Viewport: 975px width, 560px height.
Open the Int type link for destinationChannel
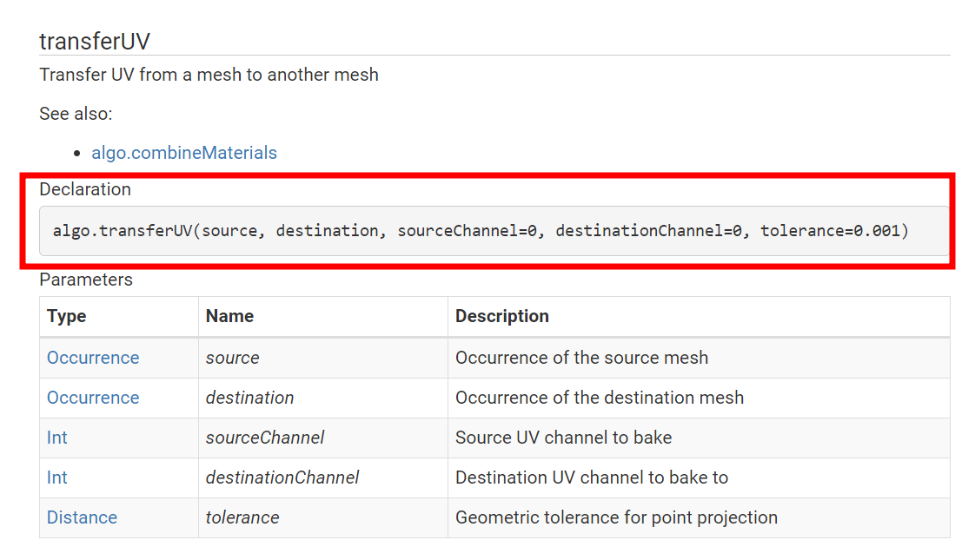pyautogui.click(x=57, y=478)
